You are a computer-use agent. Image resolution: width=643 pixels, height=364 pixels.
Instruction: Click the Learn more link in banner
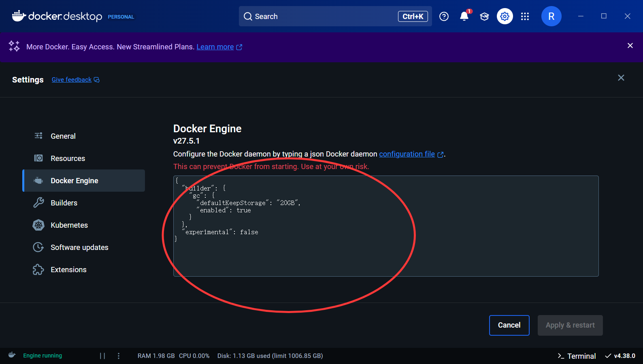point(215,47)
